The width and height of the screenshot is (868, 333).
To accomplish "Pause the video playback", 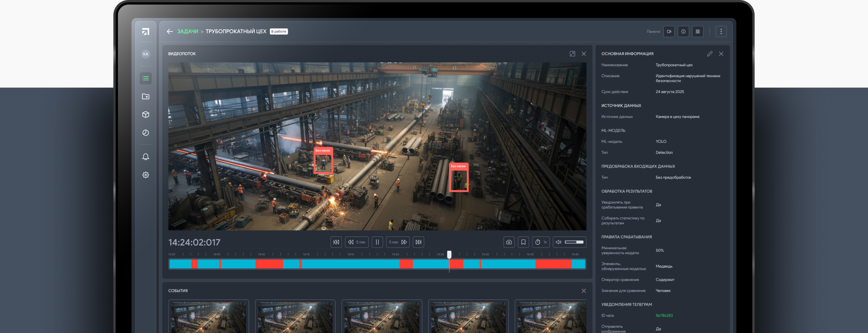I will [x=377, y=242].
